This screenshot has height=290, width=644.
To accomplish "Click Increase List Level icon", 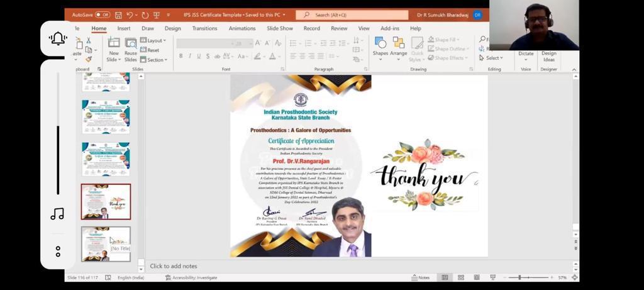I will coord(333,43).
